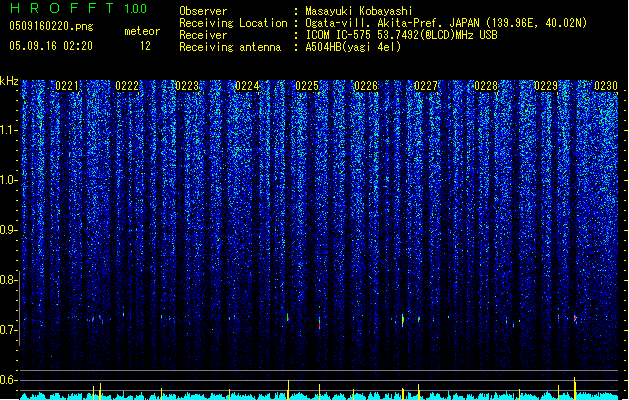
Task: Click the 0222 time marker
Action: pos(127,86)
